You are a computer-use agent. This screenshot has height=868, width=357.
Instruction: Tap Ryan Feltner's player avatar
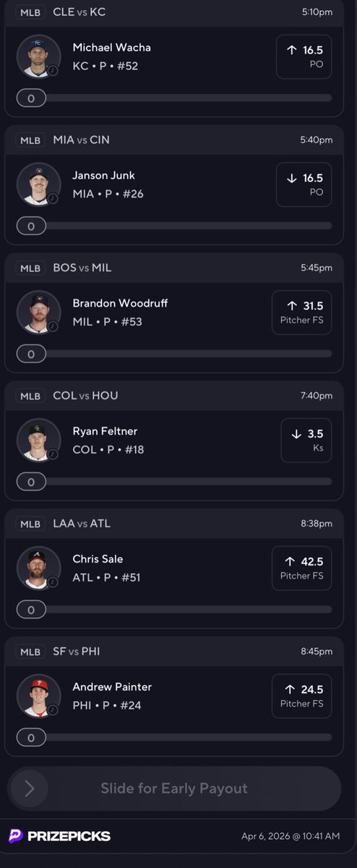(38, 440)
